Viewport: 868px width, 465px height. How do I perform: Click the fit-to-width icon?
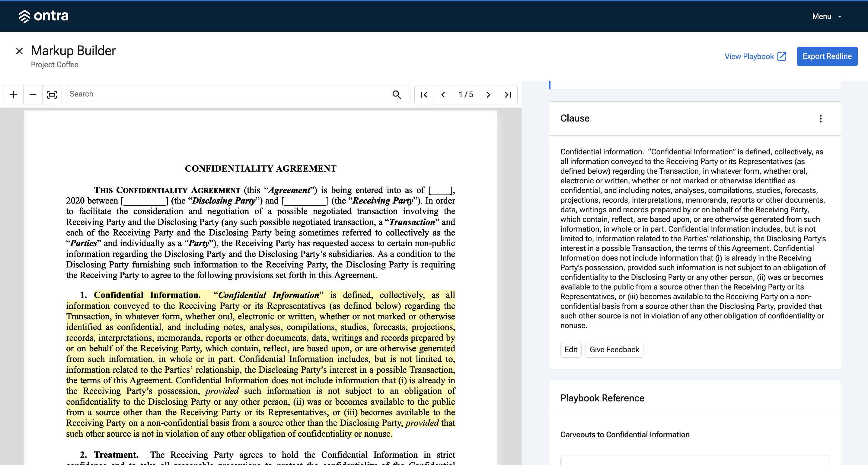coord(52,95)
